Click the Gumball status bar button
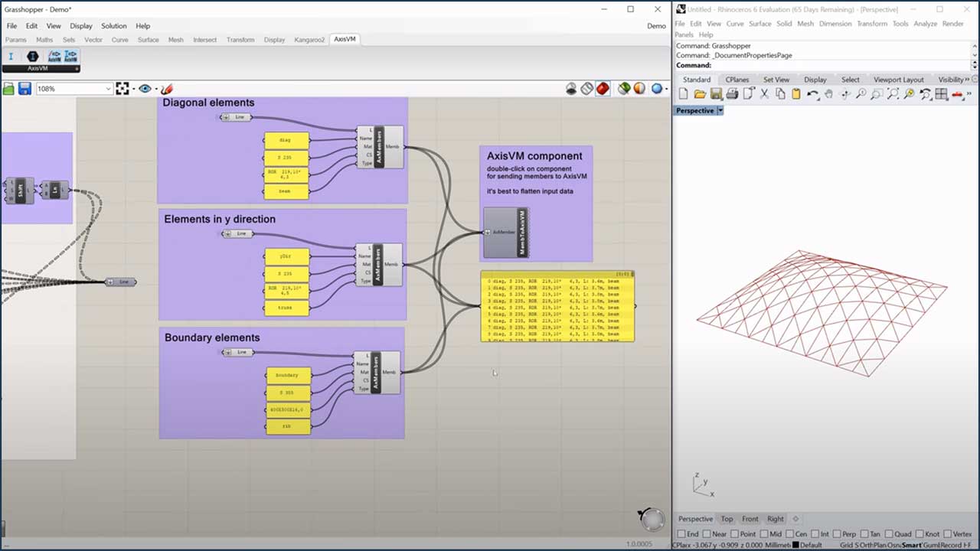This screenshot has width=980, height=551. pos(933,545)
